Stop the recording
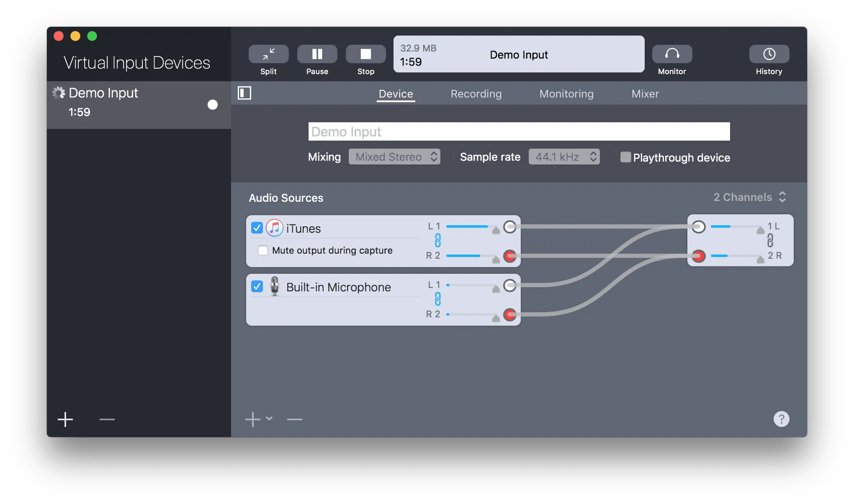Image resolution: width=854 pixels, height=504 pixels. [x=365, y=54]
